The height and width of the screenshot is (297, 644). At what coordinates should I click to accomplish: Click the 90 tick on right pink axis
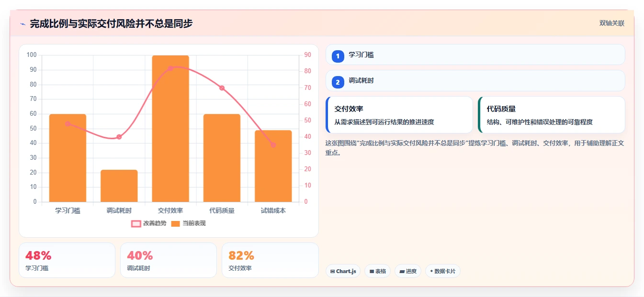click(307, 55)
